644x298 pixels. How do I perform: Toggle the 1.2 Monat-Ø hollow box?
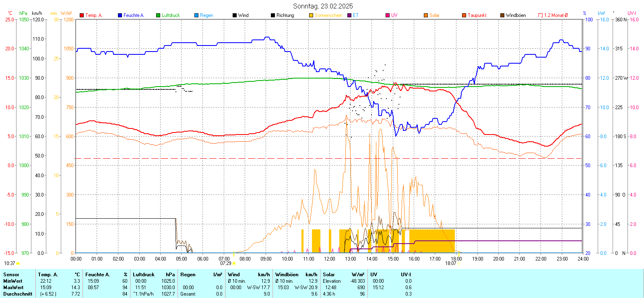pos(541,15)
